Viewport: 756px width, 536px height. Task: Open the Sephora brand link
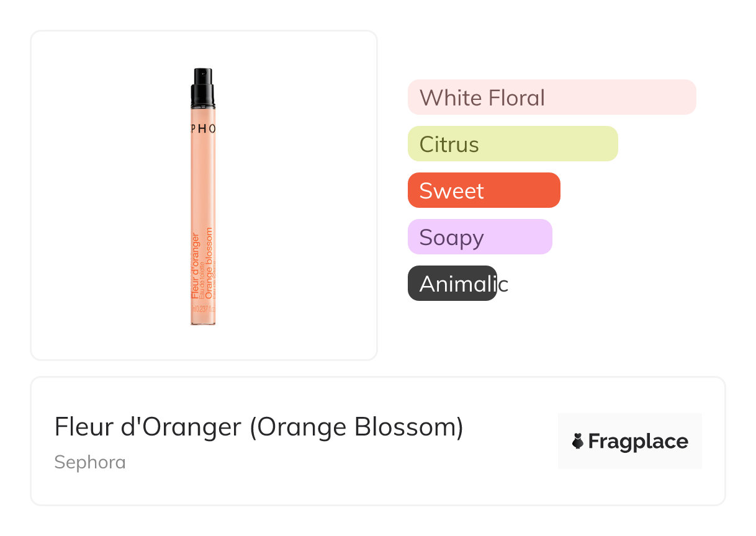coord(90,462)
